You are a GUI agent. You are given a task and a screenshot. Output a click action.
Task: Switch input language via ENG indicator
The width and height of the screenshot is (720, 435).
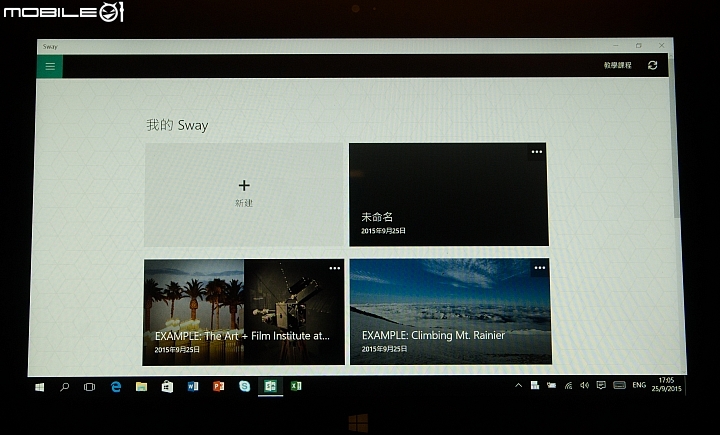pos(639,385)
